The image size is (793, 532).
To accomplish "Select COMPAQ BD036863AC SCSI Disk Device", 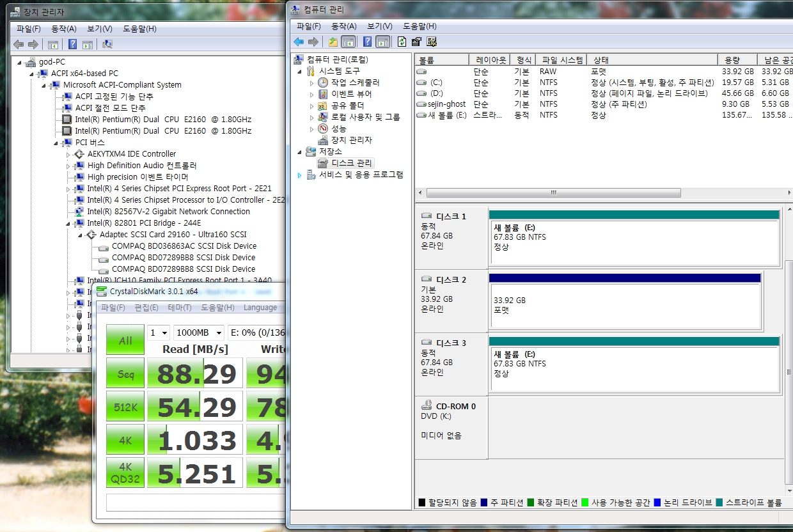I will (x=184, y=246).
